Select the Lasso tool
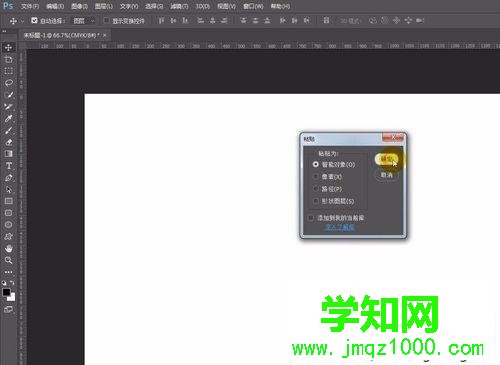This screenshot has height=365, width=500. 8,83
